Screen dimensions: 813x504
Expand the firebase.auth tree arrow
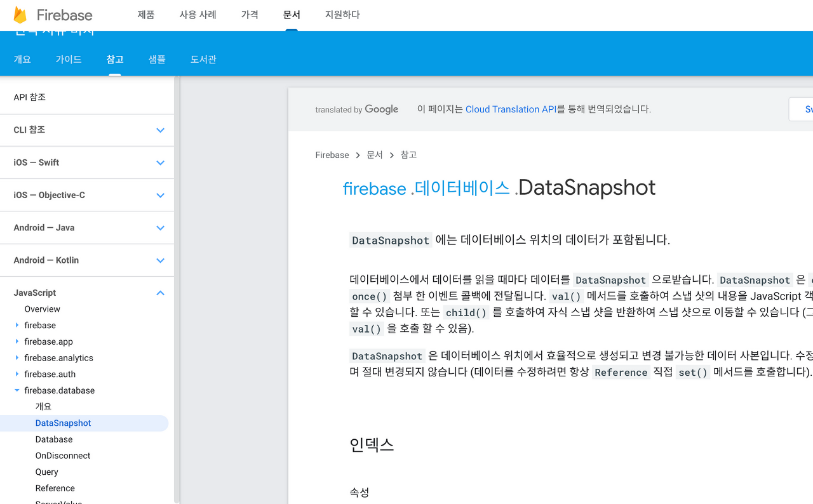(17, 374)
